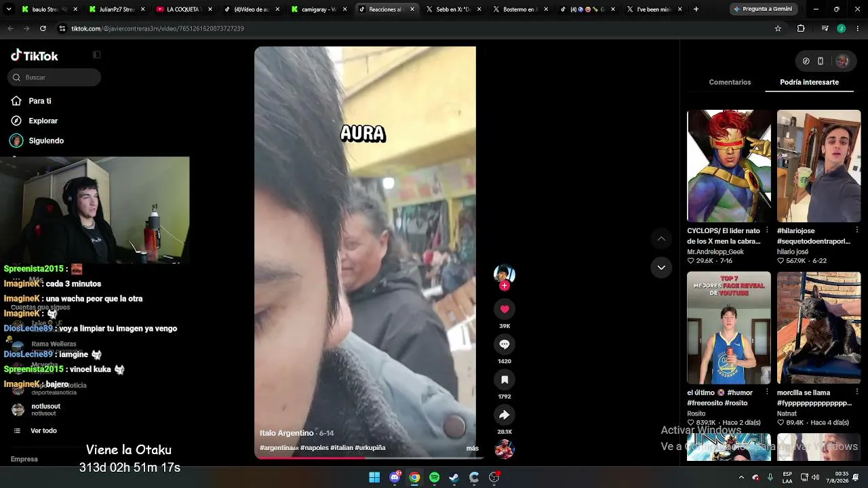This screenshot has width=868, height=488.
Task: Click the profile avatar at top right
Action: pos(842,61)
